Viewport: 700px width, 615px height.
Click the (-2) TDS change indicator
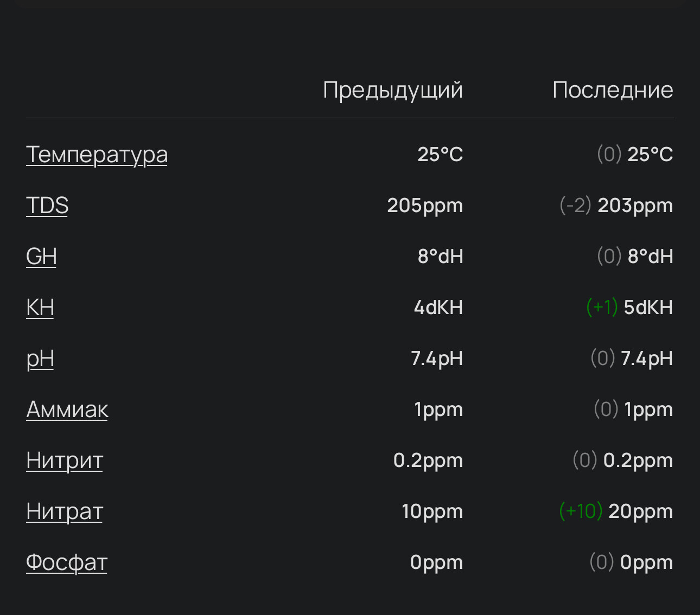point(575,206)
